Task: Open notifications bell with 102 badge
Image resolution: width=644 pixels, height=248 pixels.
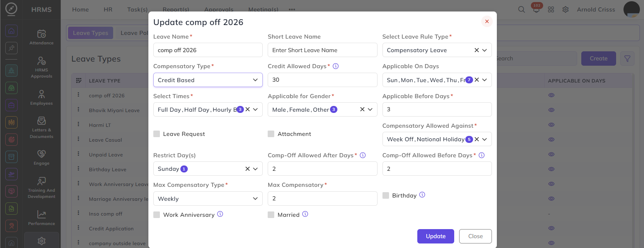Action: tap(536, 9)
